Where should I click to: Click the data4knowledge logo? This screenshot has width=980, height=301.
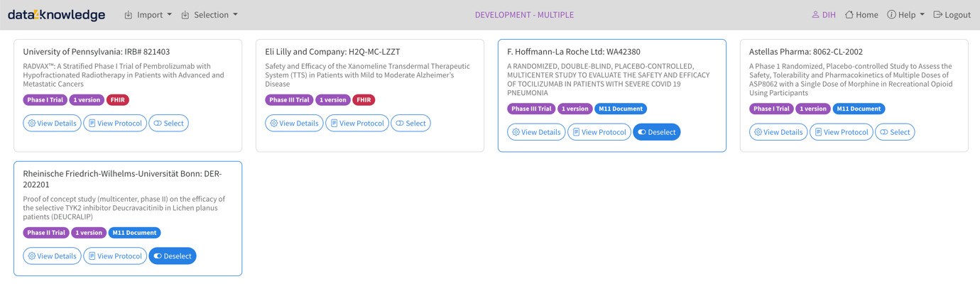[x=57, y=15]
